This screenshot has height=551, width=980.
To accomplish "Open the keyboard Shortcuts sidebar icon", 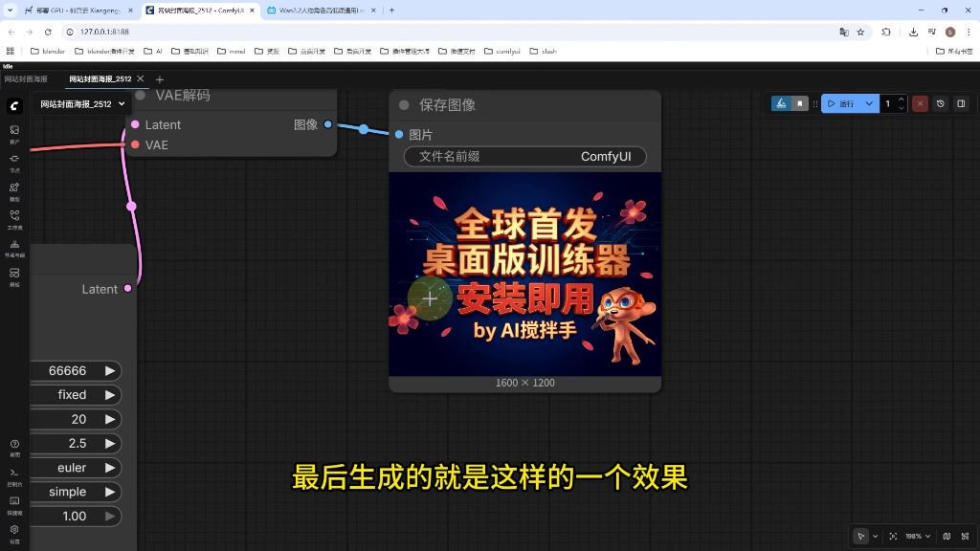I will (14, 505).
